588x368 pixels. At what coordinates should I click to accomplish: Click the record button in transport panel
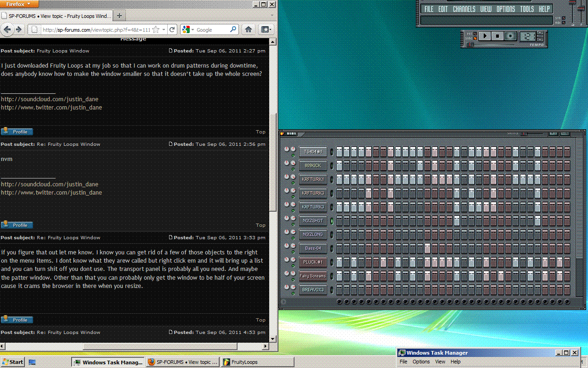511,36
